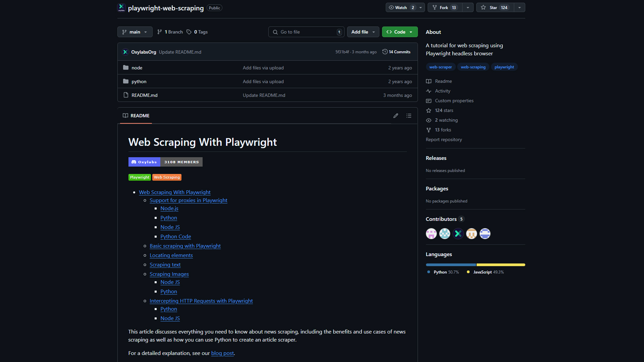
Task: Open the Python Code contents link
Action: [x=175, y=237]
